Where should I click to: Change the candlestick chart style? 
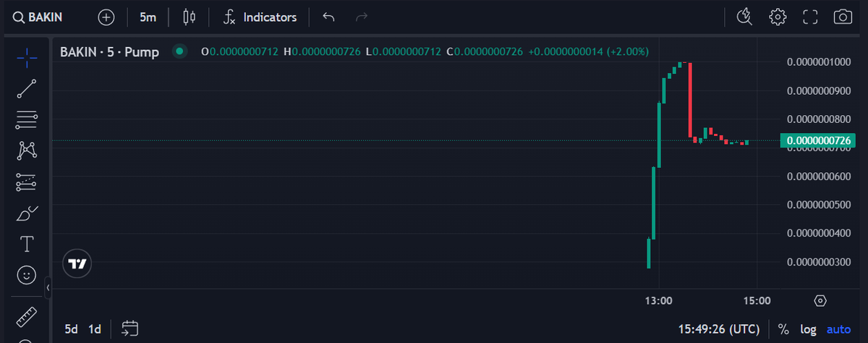(190, 17)
